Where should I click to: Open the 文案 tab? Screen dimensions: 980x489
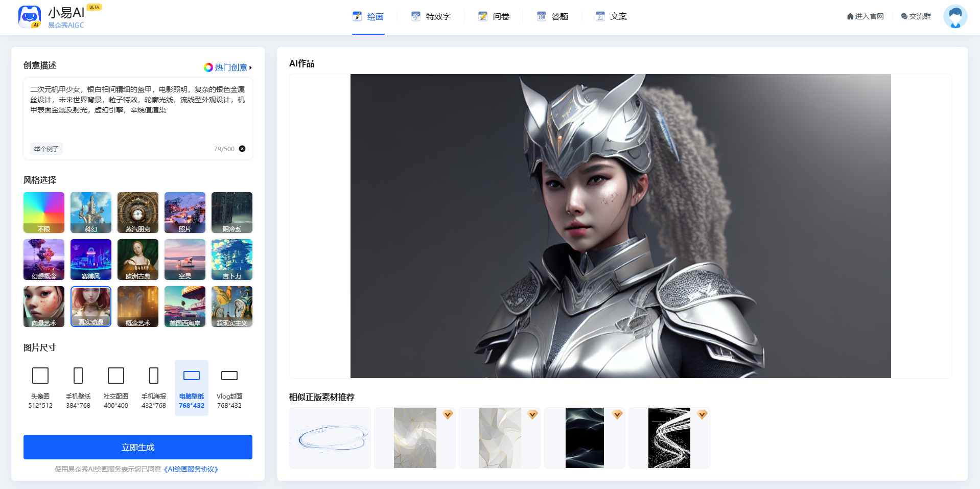pos(612,16)
